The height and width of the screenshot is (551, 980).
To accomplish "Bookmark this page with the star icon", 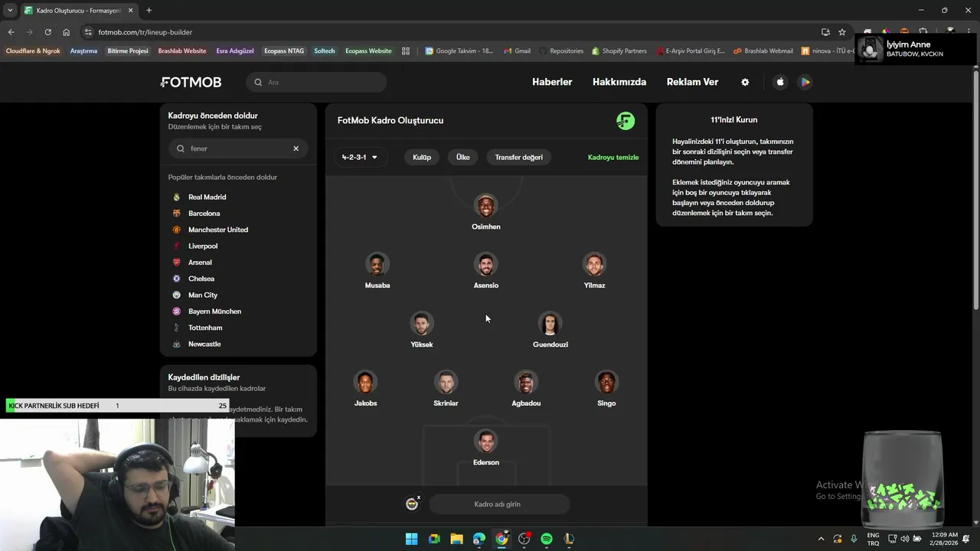I will (x=842, y=32).
